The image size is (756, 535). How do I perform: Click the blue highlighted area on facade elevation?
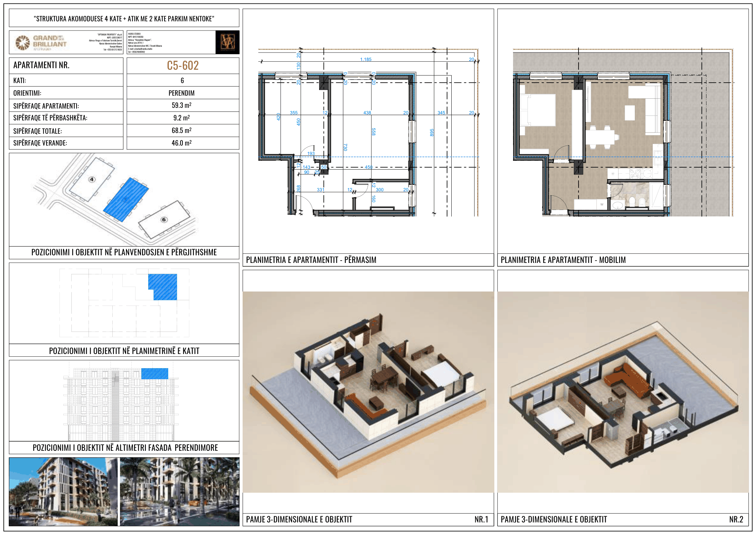pyautogui.click(x=155, y=373)
